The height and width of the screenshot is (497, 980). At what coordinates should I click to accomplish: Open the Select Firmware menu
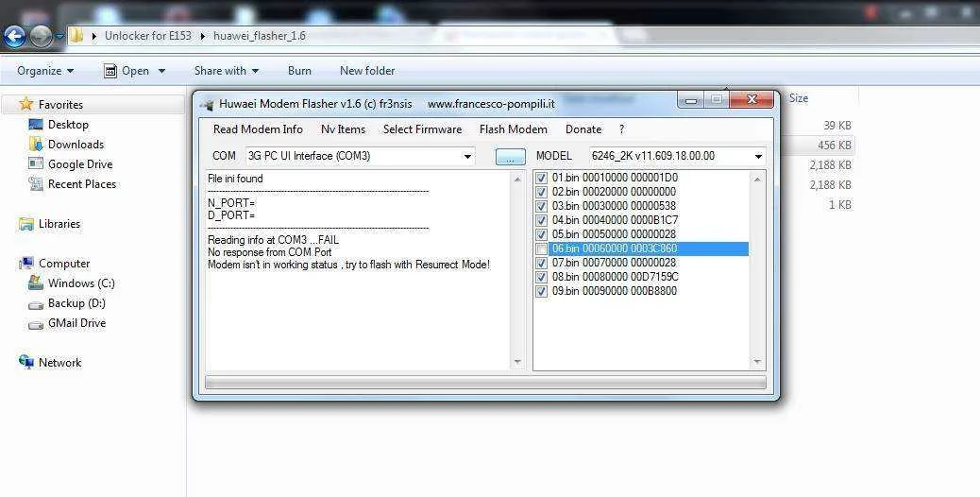pos(423,129)
